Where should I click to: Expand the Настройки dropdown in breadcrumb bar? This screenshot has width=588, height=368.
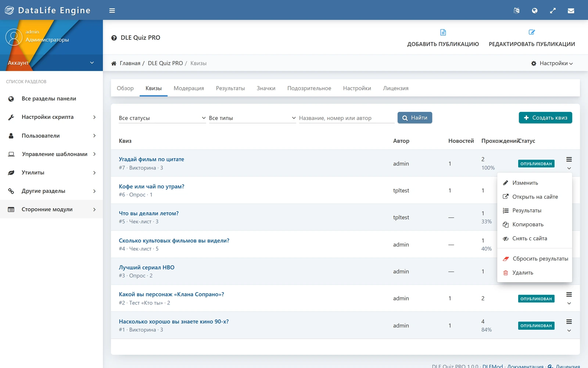pos(552,63)
